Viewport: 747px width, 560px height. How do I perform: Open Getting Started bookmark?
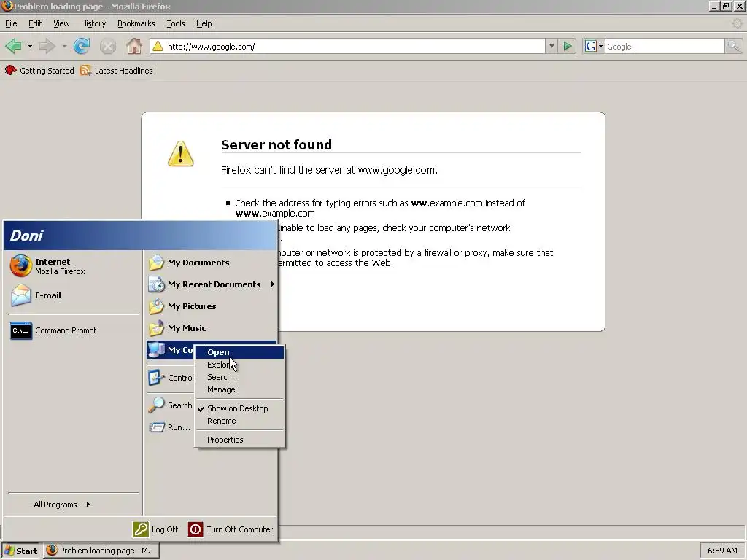click(39, 71)
